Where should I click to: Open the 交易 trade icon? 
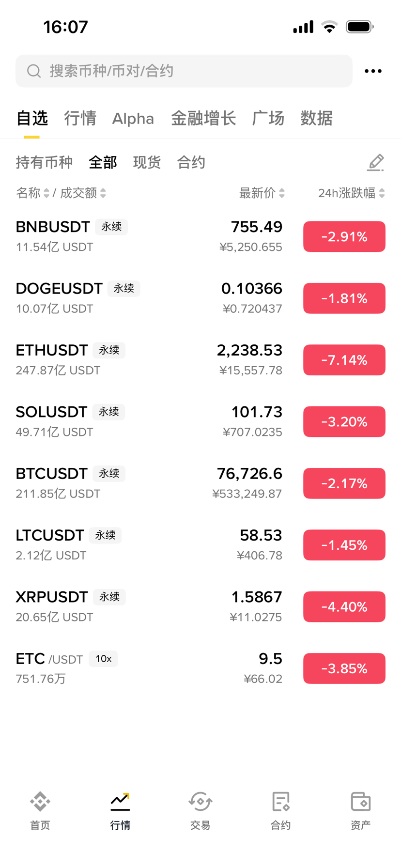pyautogui.click(x=200, y=802)
